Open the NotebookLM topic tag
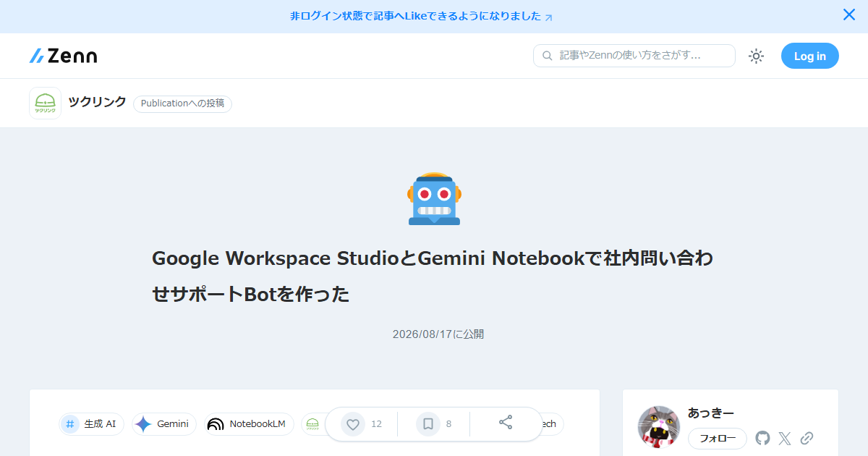This screenshot has height=456, width=868. pyautogui.click(x=249, y=424)
